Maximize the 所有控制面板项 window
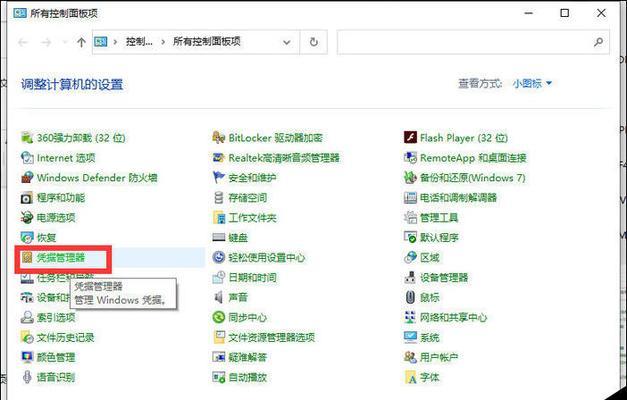 coord(565,13)
